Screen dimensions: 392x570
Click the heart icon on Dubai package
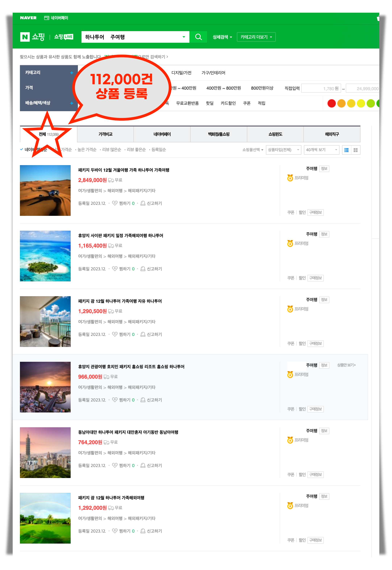(115, 203)
